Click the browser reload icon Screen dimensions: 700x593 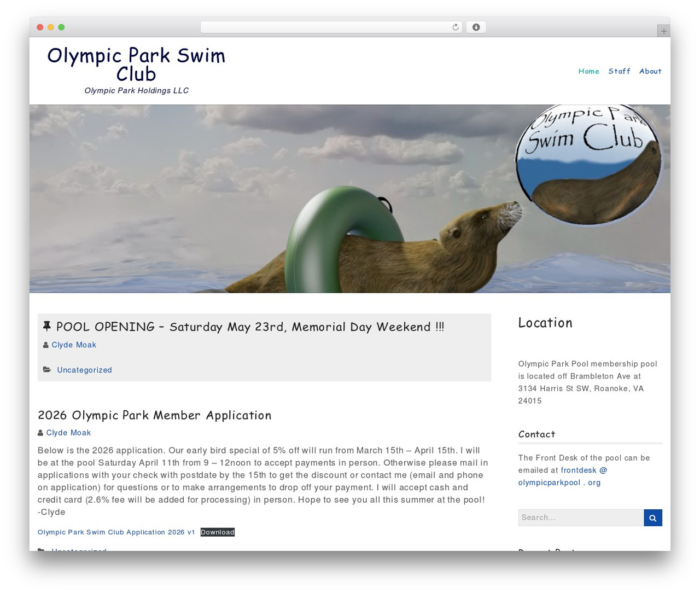(455, 27)
